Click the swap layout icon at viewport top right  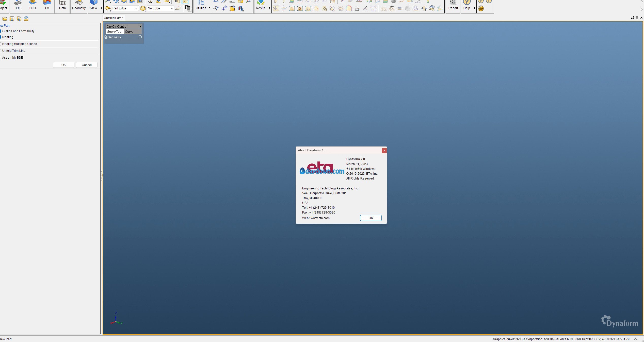632,18
